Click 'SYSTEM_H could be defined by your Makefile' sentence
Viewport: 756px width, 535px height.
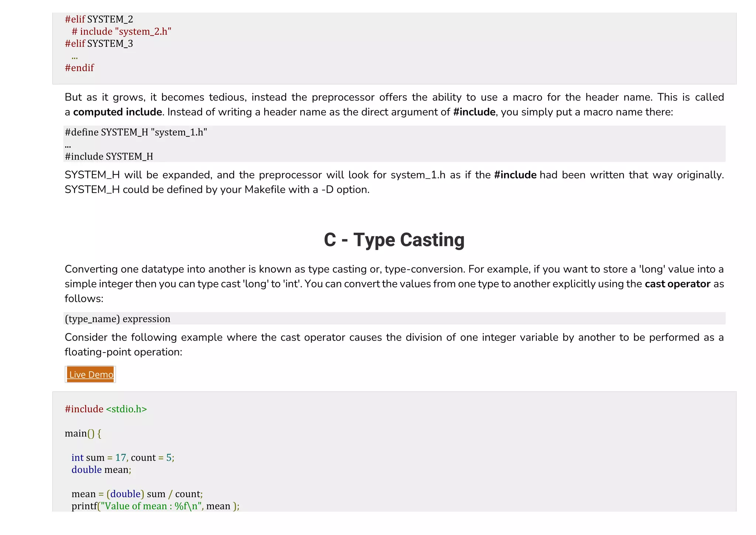tap(217, 190)
